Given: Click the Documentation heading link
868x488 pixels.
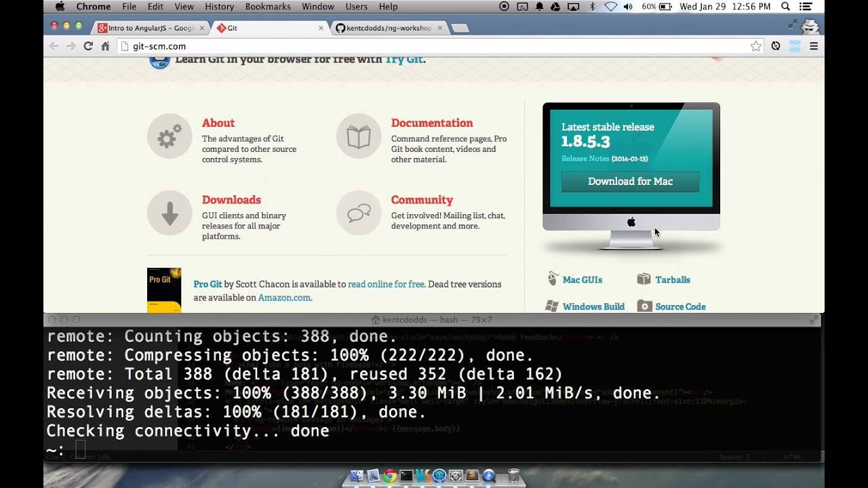Looking at the screenshot, I should coord(432,123).
